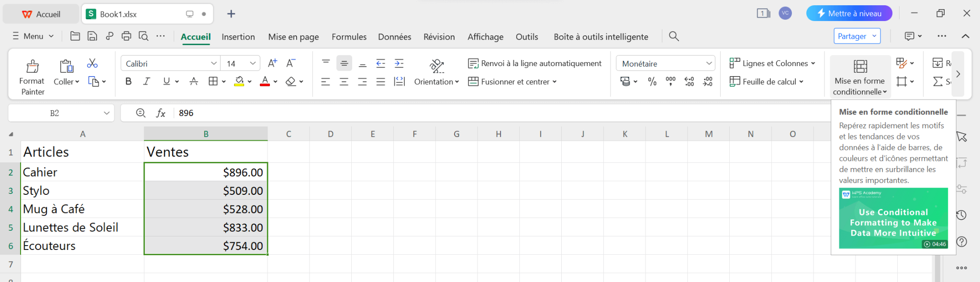Toggle bold formatting
Image resolution: width=980 pixels, height=282 pixels.
point(128,81)
